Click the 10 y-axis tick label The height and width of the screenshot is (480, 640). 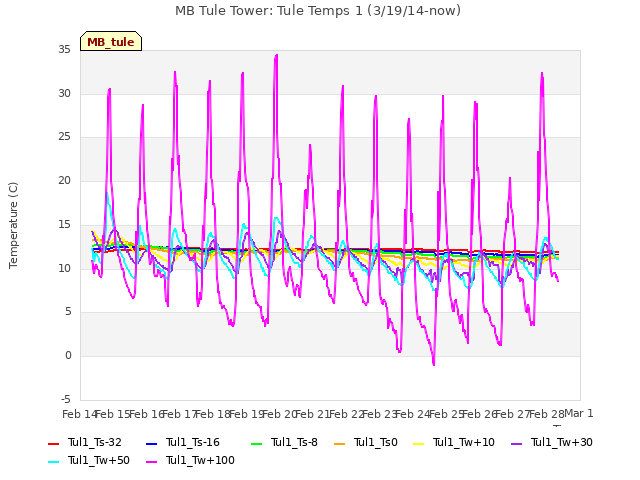click(x=64, y=268)
